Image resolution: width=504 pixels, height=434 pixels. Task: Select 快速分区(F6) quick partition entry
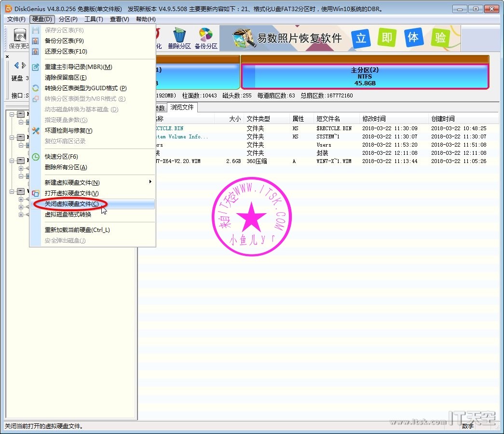[x=61, y=157]
